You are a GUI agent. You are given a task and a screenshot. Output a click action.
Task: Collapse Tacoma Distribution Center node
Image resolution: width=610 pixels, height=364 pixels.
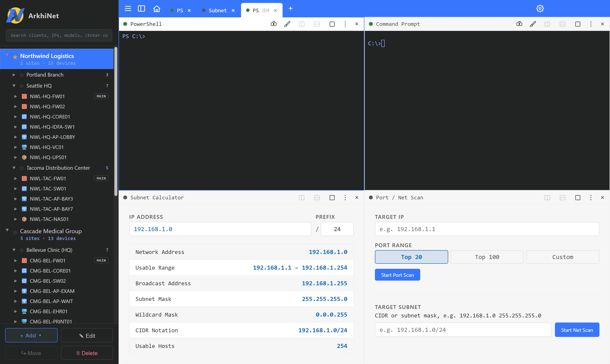coord(14,168)
